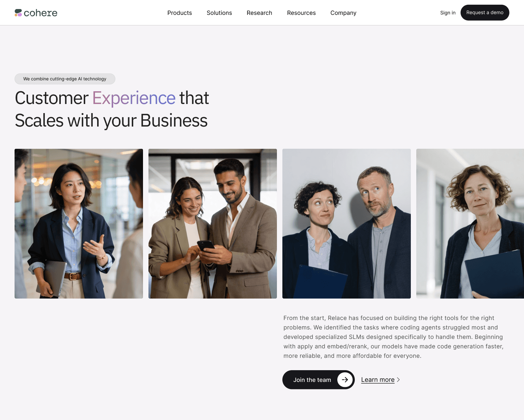524x420 pixels.
Task: Expand the Resources navigation menu
Action: (301, 13)
